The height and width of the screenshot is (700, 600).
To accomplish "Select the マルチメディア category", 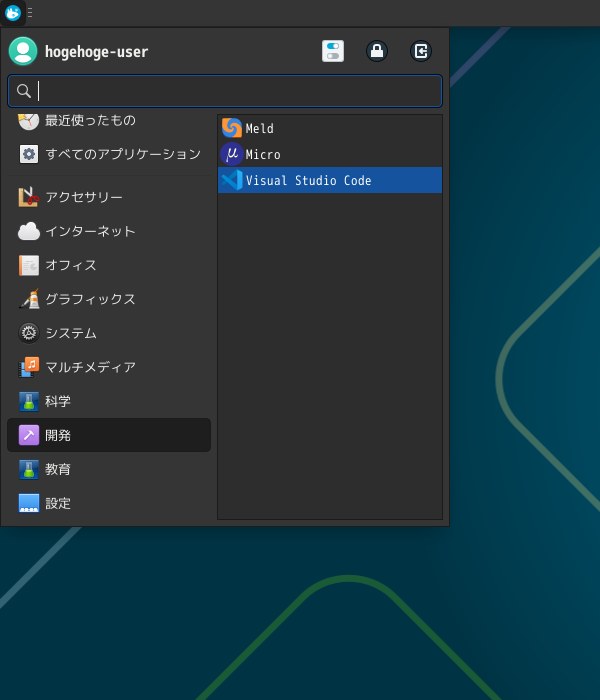I will pos(90,367).
